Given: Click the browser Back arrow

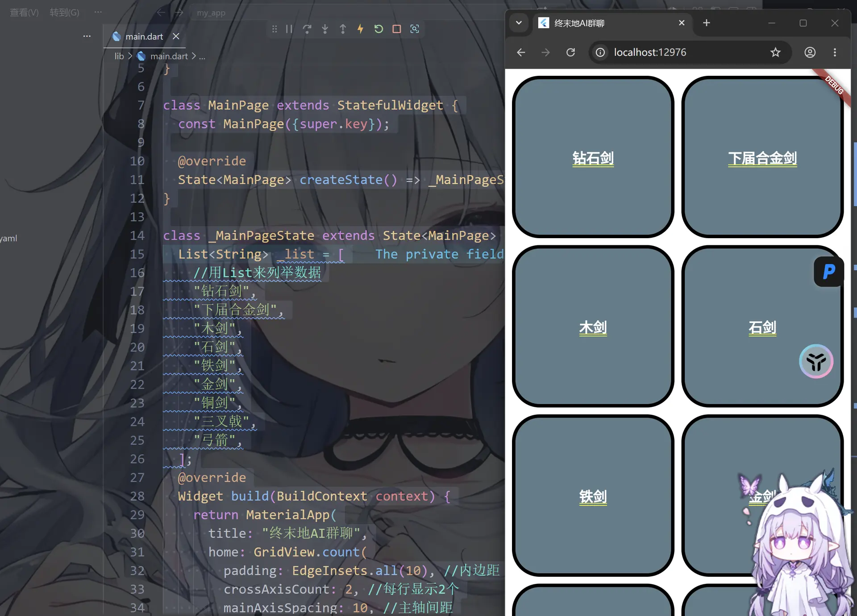Looking at the screenshot, I should 521,52.
